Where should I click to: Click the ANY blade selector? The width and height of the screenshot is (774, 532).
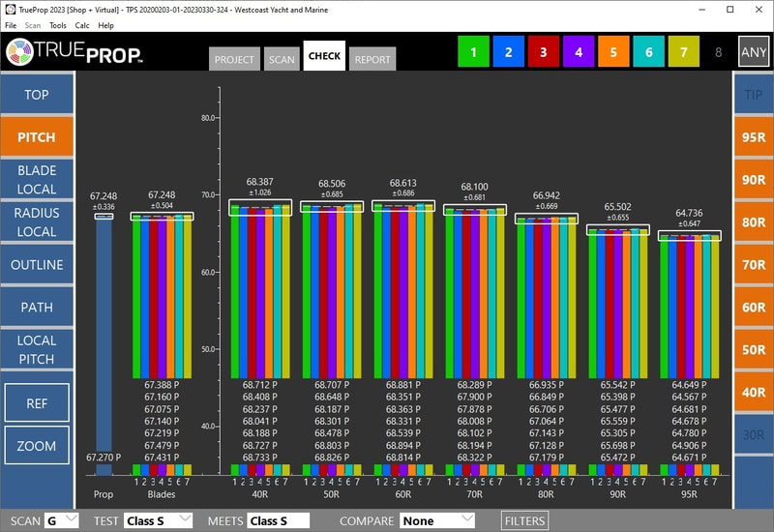(753, 52)
